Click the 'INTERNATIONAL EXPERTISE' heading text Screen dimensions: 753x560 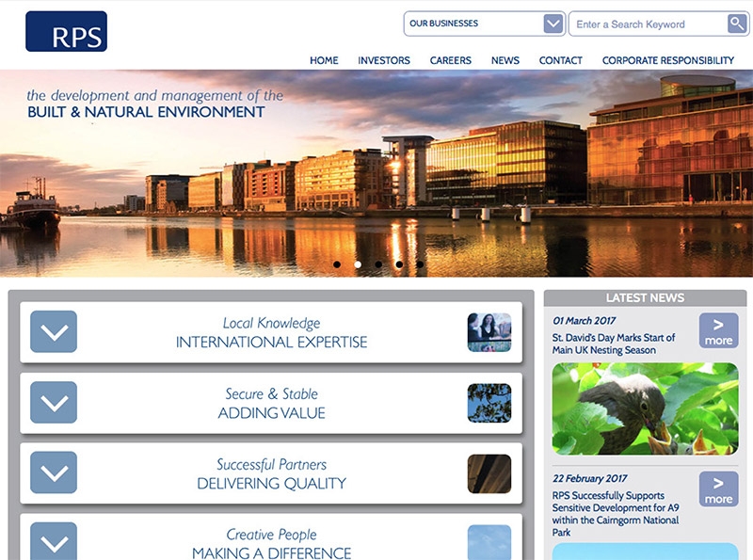click(271, 342)
